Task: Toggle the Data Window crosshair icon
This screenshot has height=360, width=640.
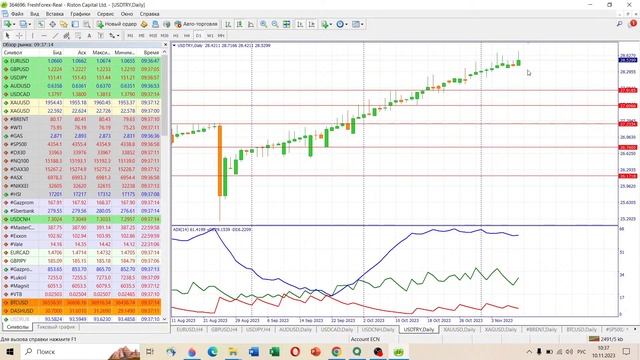Action: point(52,24)
